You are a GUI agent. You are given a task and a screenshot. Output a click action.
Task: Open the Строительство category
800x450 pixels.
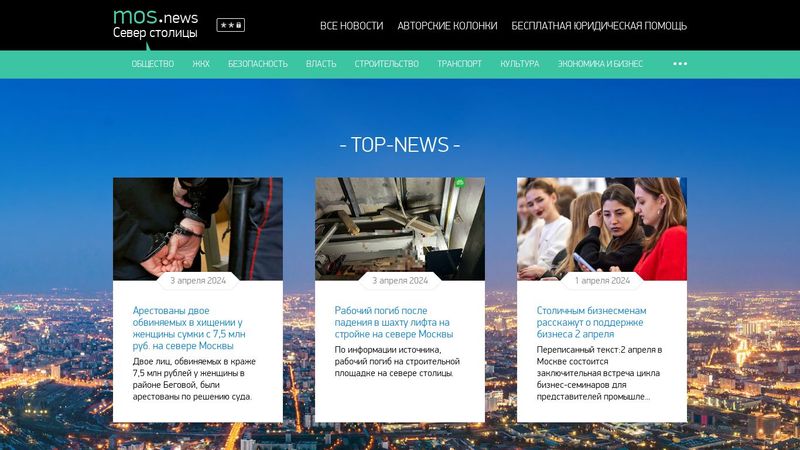point(386,64)
